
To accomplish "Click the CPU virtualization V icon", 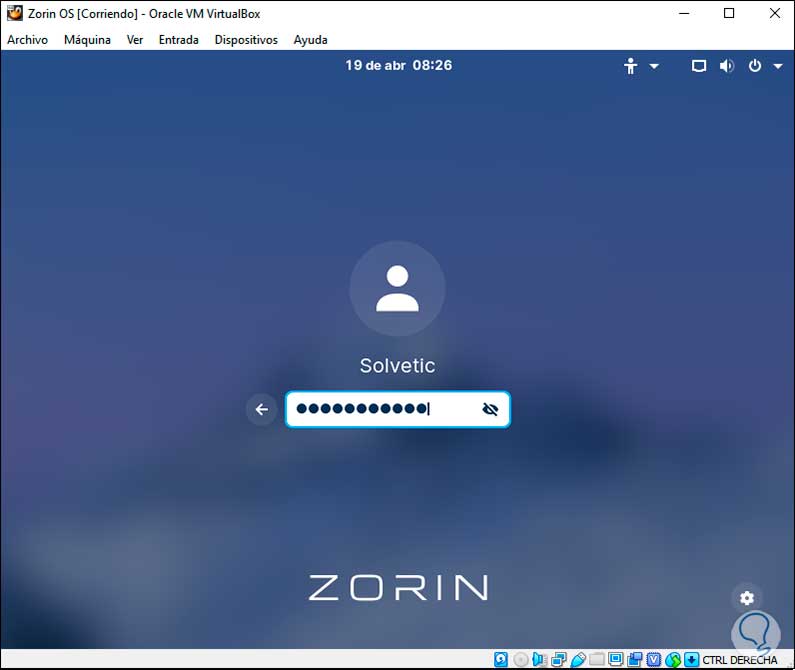I will tap(654, 659).
